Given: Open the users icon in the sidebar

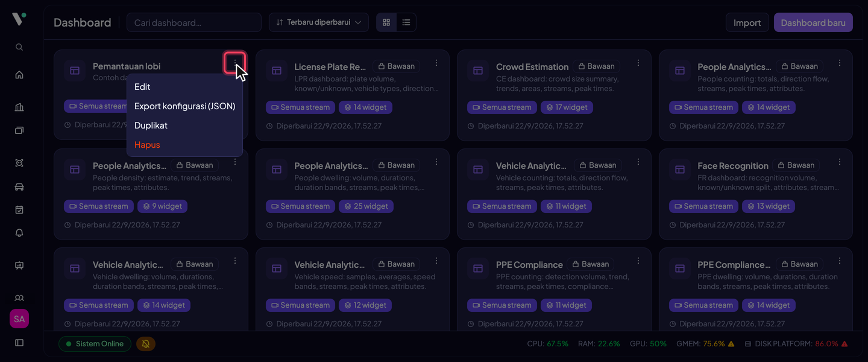Looking at the screenshot, I should (19, 298).
